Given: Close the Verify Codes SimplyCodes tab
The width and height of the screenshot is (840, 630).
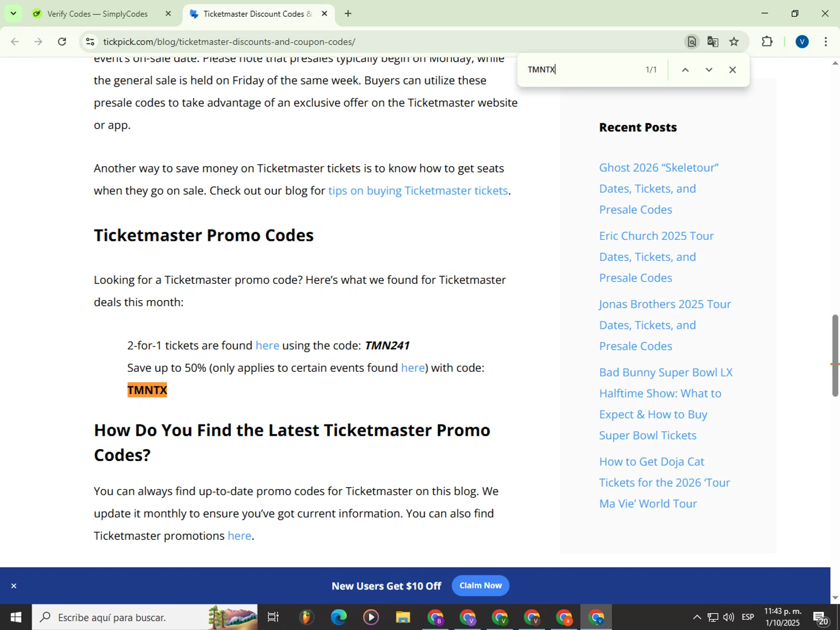Looking at the screenshot, I should (x=168, y=14).
